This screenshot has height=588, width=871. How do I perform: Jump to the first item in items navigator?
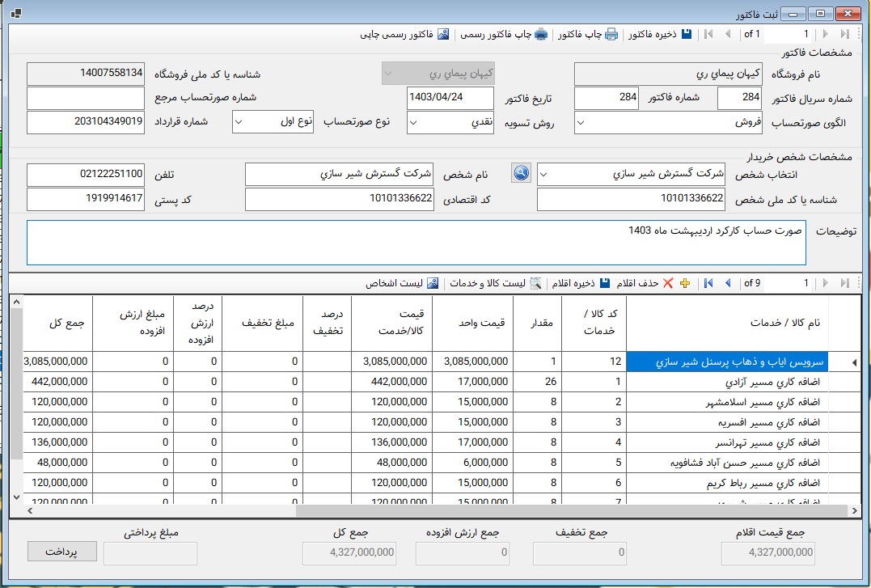click(x=708, y=283)
